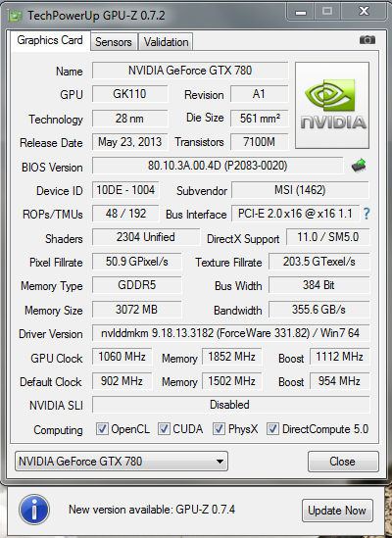
Task: Click the DirectX Support label
Action: point(243,239)
